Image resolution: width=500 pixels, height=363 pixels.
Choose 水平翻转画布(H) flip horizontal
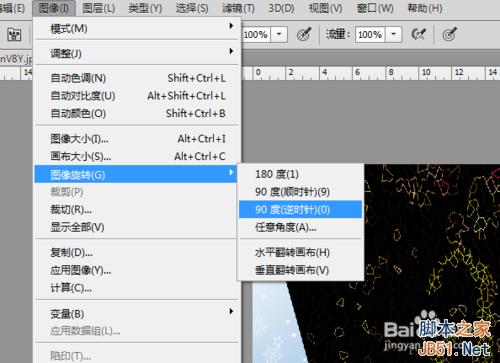(300, 253)
